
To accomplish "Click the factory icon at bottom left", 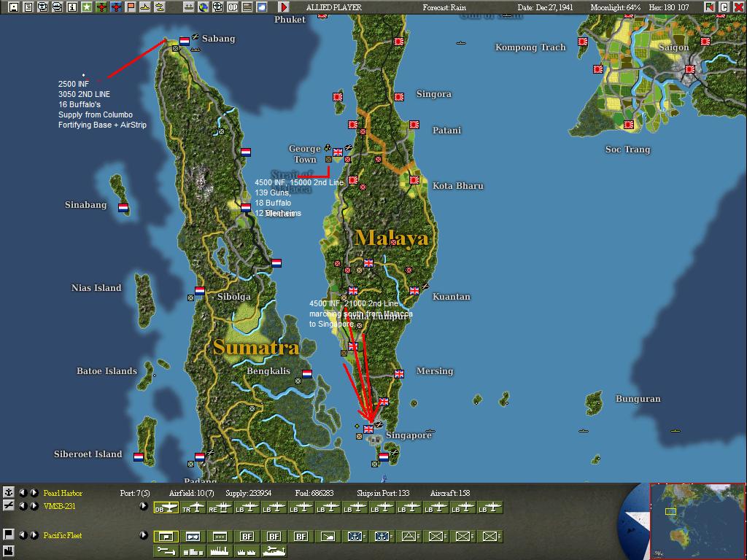I will (x=8, y=551).
